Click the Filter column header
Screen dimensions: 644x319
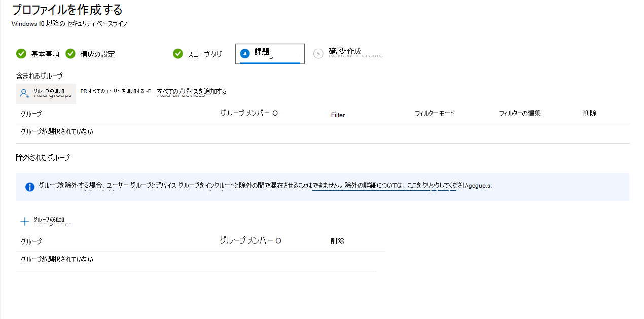pyautogui.click(x=338, y=115)
